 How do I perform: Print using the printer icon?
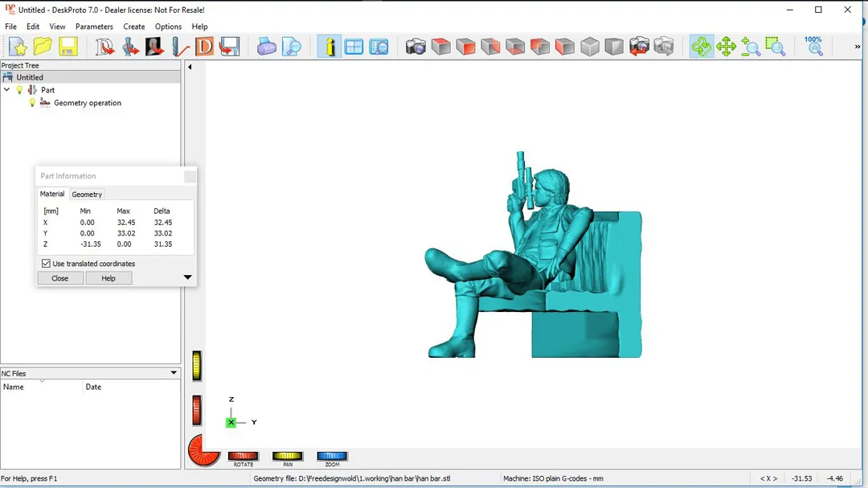[266, 47]
